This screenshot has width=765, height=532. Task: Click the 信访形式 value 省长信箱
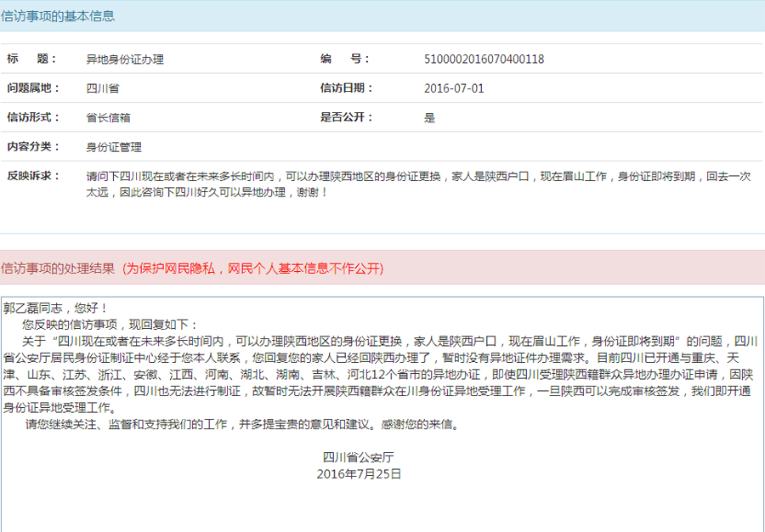(x=108, y=118)
